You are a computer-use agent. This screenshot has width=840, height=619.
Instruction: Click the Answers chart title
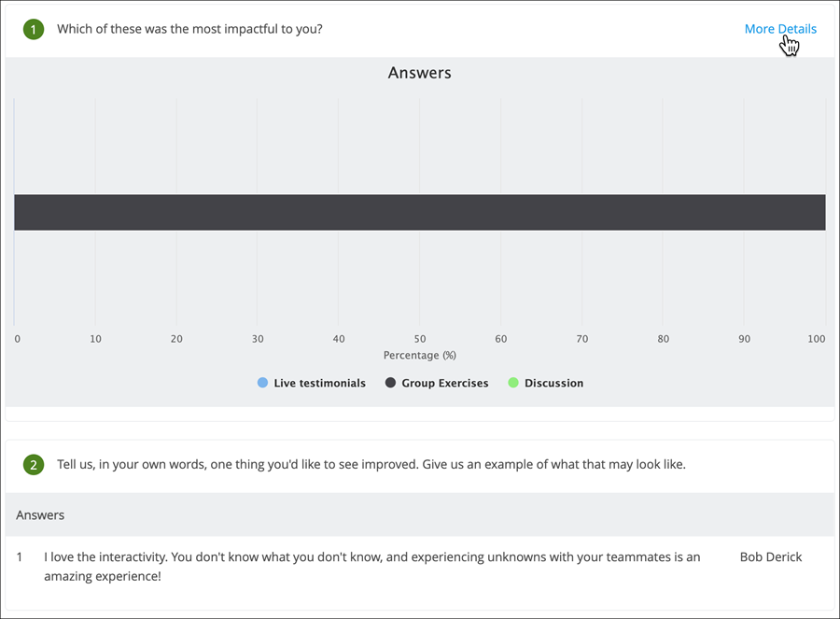pos(419,72)
